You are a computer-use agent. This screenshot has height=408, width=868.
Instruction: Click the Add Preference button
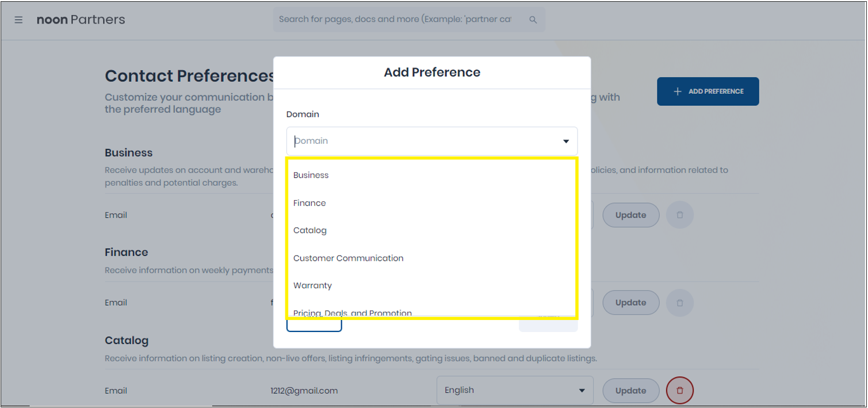(708, 91)
